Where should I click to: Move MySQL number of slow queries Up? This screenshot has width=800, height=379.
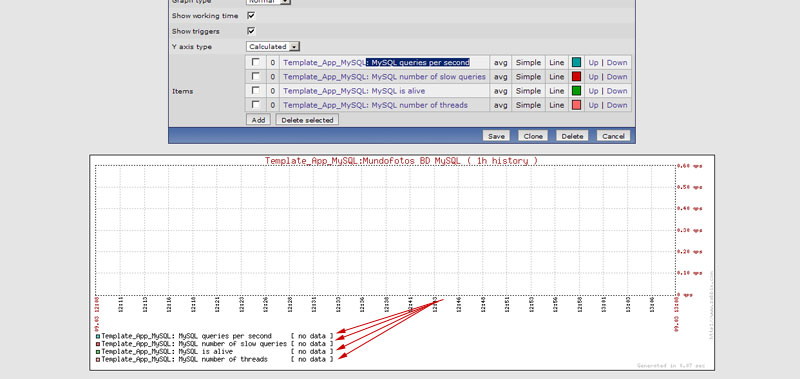[x=593, y=77]
